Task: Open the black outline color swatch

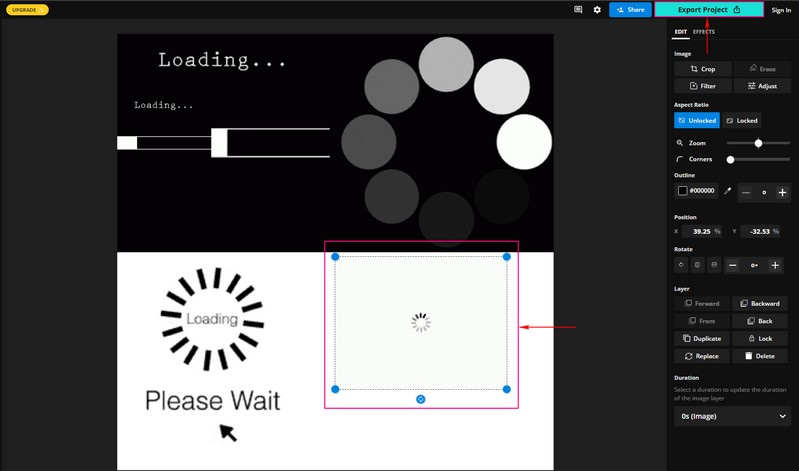Action: pos(683,191)
